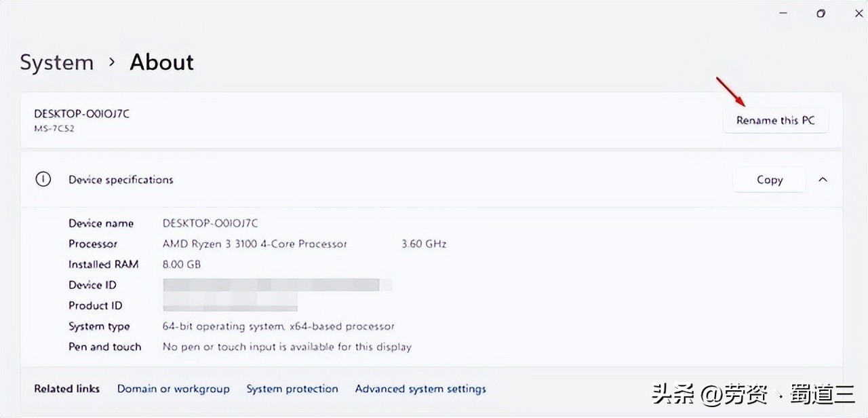Click the System type specification text
This screenshot has height=418, width=868.
278,326
